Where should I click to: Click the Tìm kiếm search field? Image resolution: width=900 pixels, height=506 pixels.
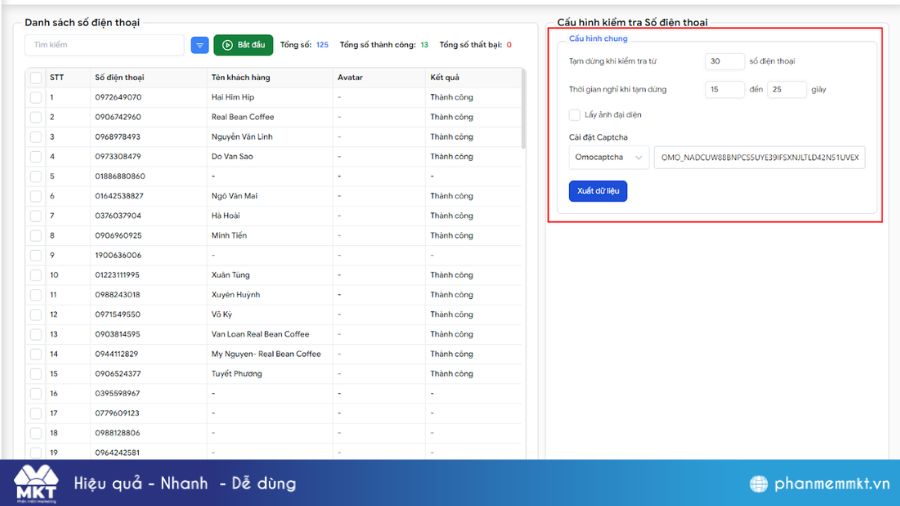coord(104,45)
